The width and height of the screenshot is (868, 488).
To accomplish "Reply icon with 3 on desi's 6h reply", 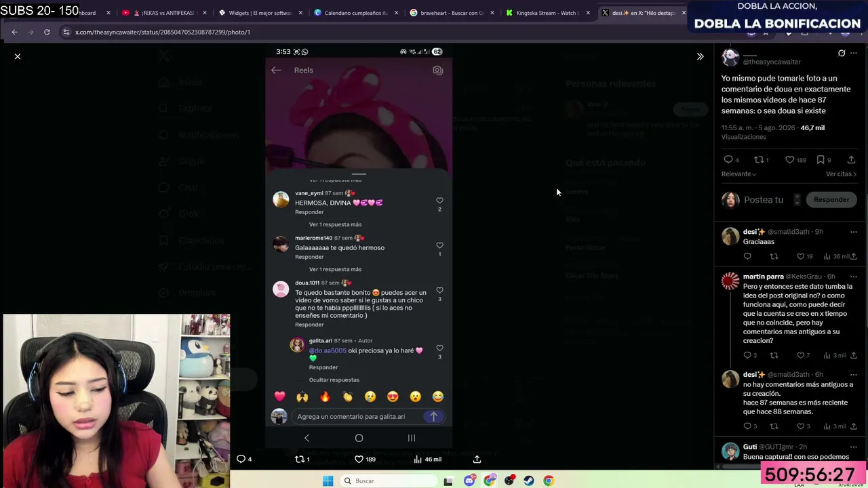I will click(x=747, y=426).
